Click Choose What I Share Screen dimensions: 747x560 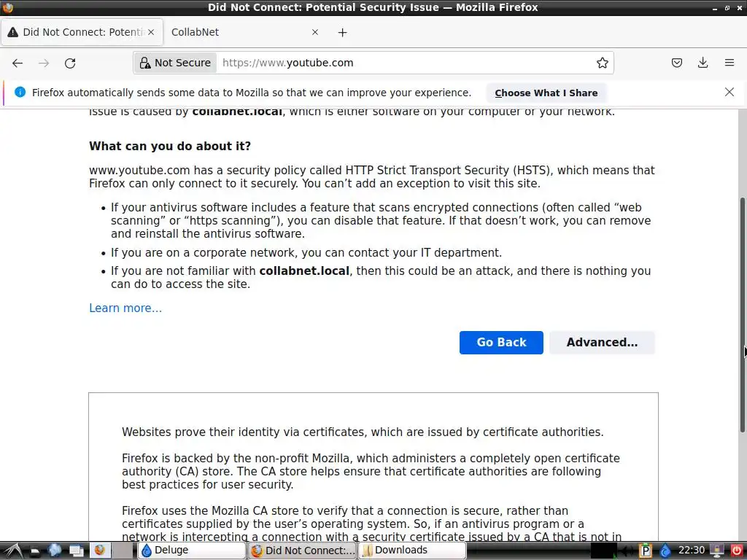click(546, 93)
